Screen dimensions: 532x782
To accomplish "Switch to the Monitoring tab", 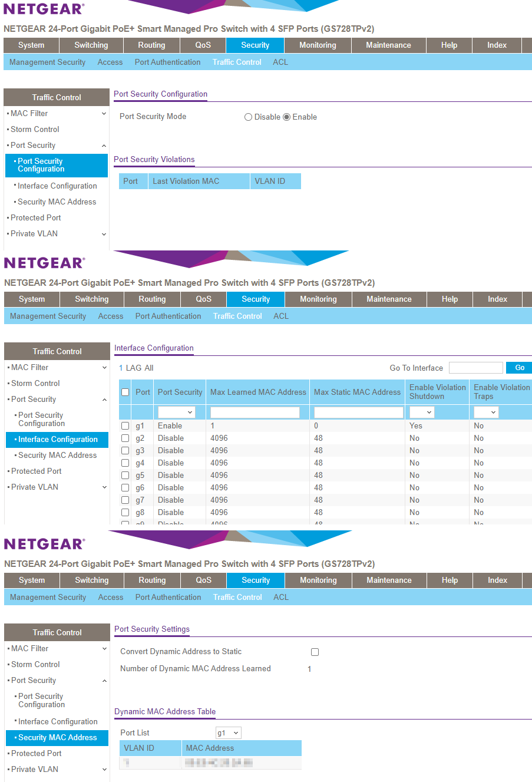I will point(318,45).
